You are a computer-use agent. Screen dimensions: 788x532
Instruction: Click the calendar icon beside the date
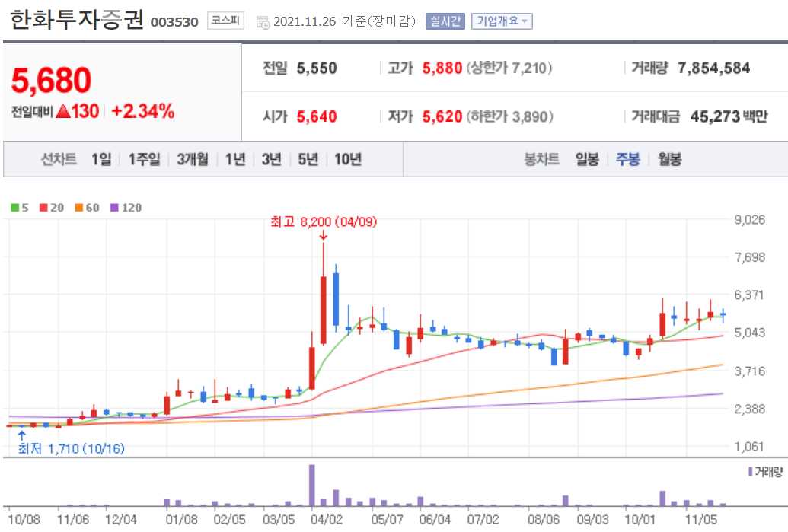click(x=263, y=22)
